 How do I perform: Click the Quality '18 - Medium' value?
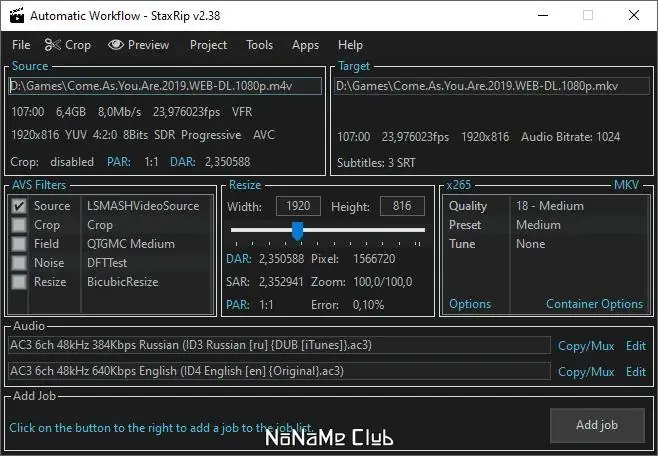pyautogui.click(x=550, y=206)
